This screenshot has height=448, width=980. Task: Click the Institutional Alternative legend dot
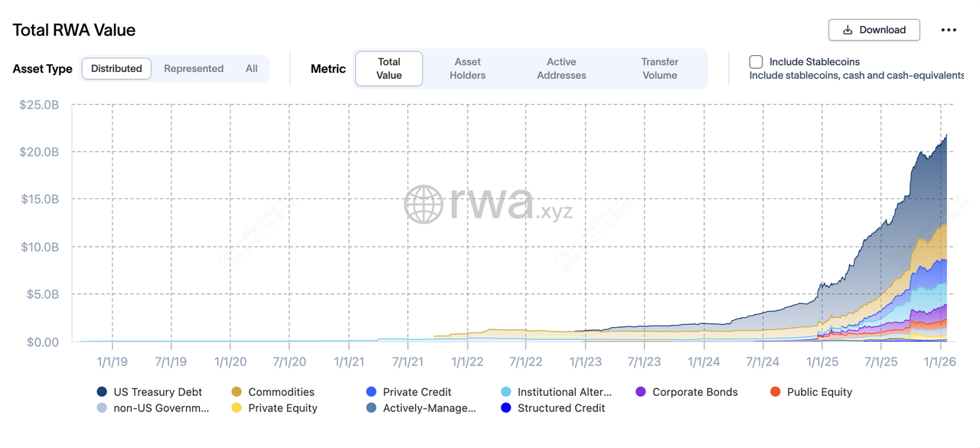pos(506,392)
